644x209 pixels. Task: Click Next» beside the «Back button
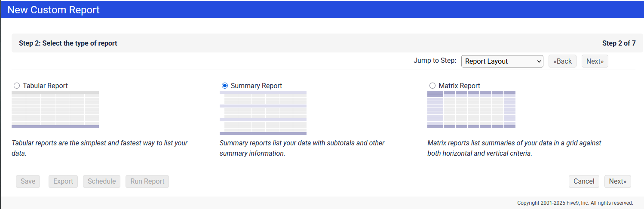coord(595,61)
